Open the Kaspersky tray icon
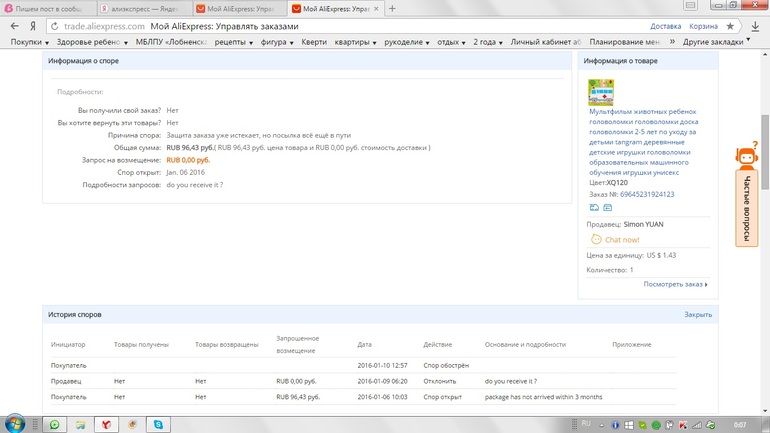 683,425
